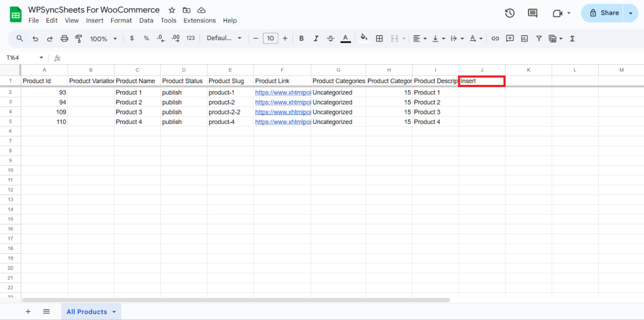Open the zoom 100% dropdown

(104, 38)
